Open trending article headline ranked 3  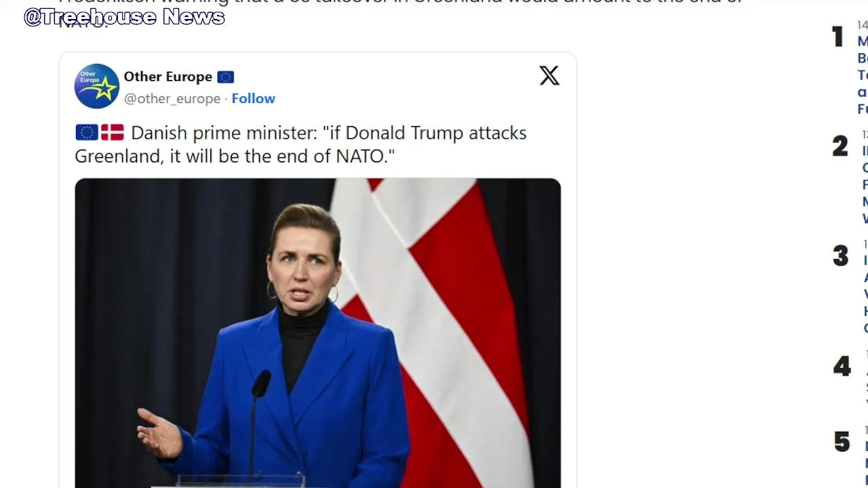click(865, 294)
